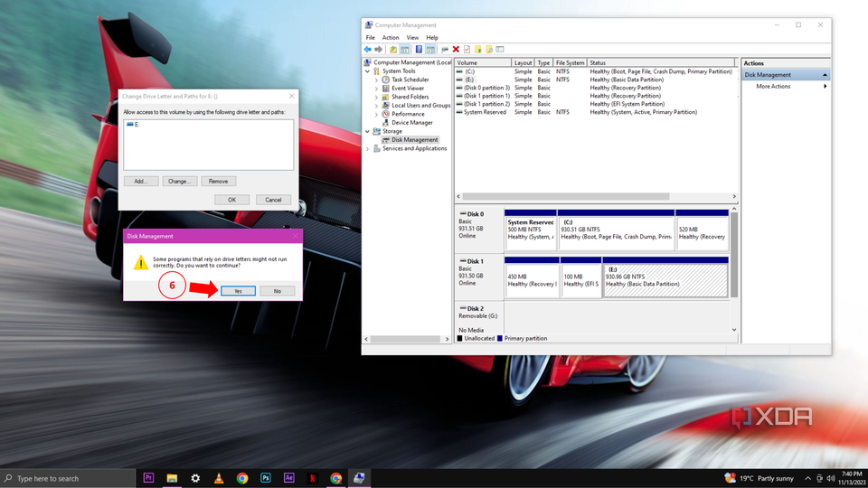This screenshot has height=488, width=868.
Task: Collapse the Storage node
Action: [368, 131]
